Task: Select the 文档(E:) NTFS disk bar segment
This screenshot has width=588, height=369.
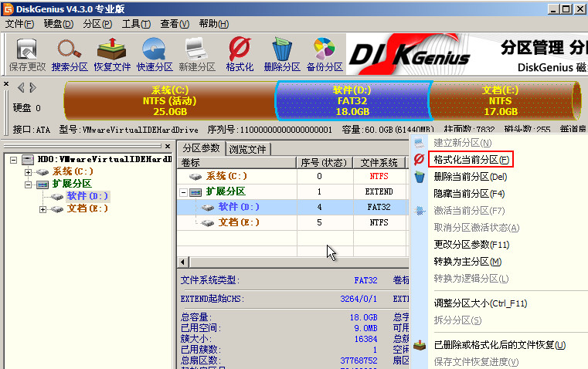Action: 502,101
